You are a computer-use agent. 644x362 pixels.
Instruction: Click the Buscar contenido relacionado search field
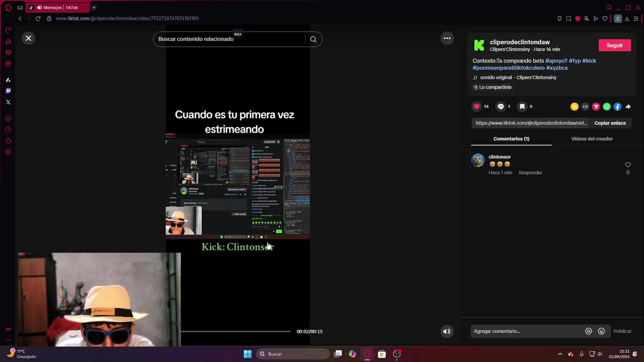229,39
